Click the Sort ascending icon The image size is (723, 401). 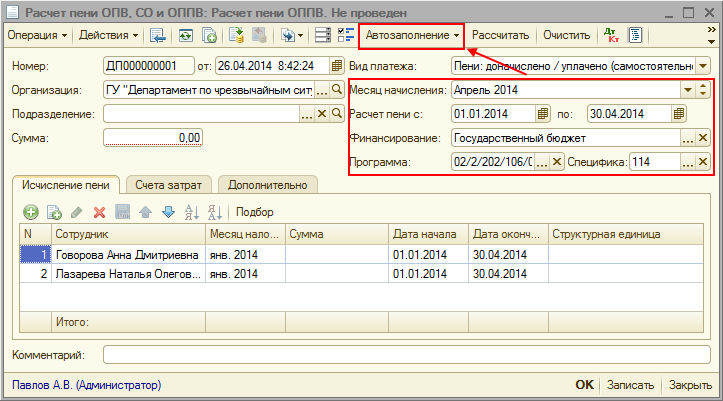point(190,212)
